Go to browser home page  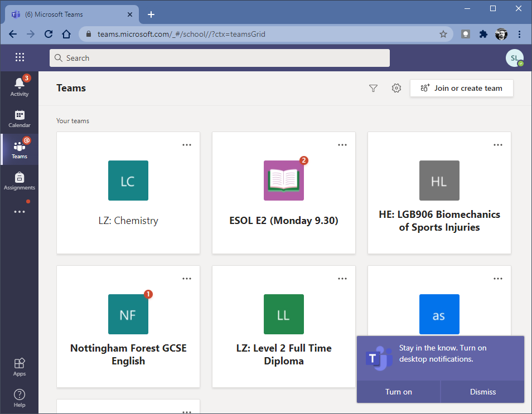(66, 34)
